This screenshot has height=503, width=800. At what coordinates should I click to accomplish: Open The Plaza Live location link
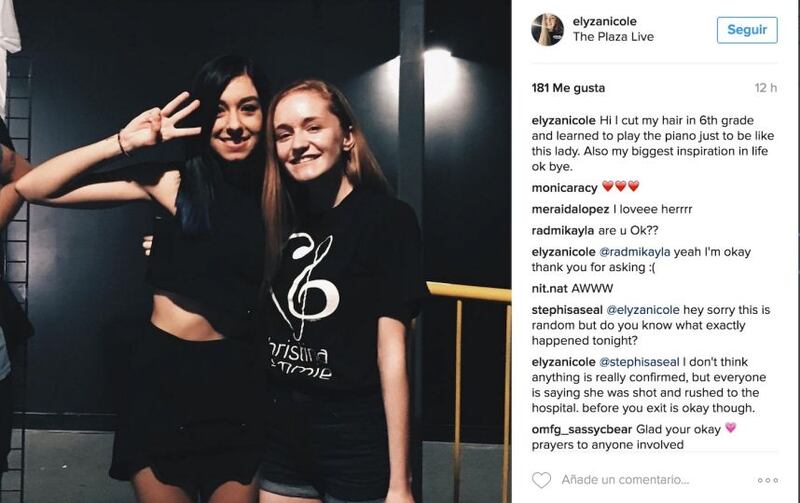coord(613,37)
